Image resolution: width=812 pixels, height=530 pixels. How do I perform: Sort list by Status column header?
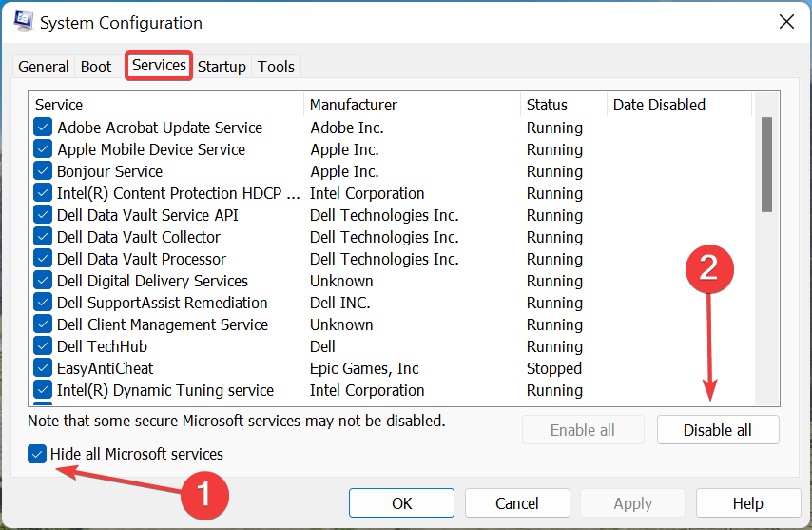pos(564,105)
